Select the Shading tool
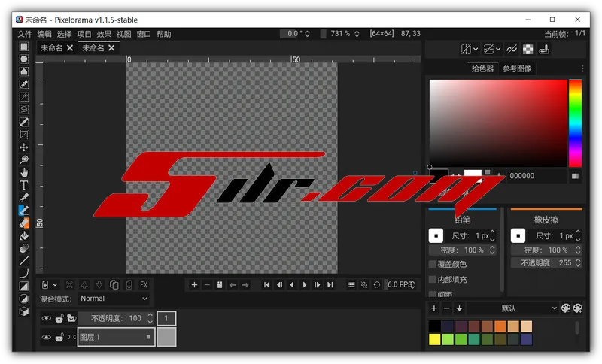The image size is (602, 364). (x=24, y=248)
